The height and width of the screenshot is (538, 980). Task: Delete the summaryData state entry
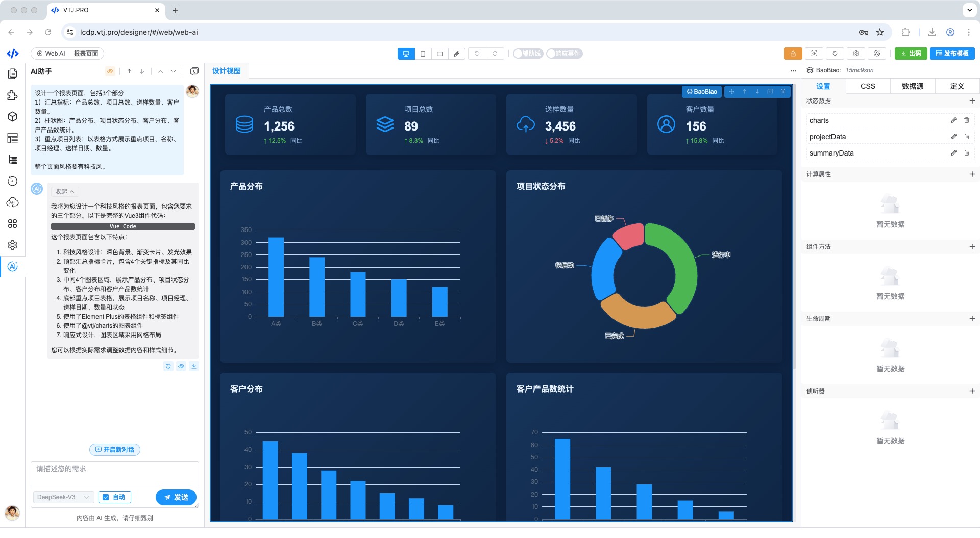coord(966,153)
